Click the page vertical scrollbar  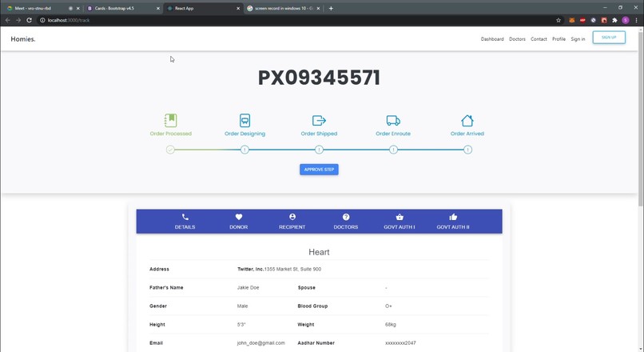coord(641,118)
